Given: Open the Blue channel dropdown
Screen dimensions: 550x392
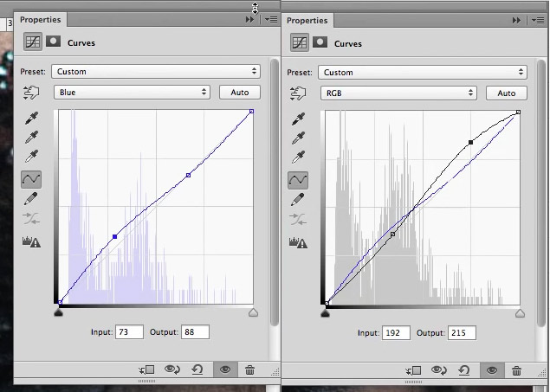Looking at the screenshot, I should 132,93.
